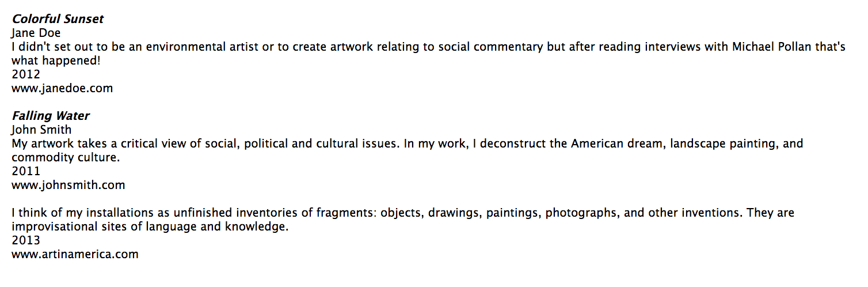Click the phrase "language and knowledge."
868x287 pixels.
pyautogui.click(x=227, y=226)
